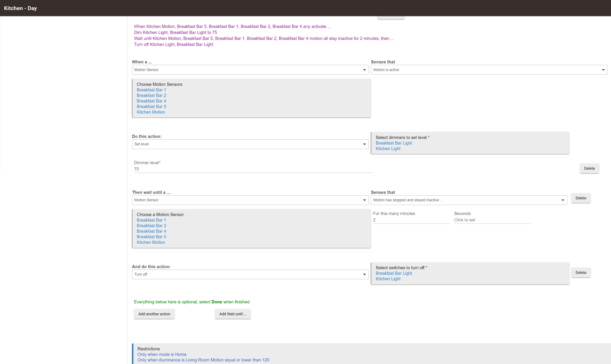The width and height of the screenshot is (611, 364).
Task: Delete the 'Then wait until' condition
Action: coord(581,198)
